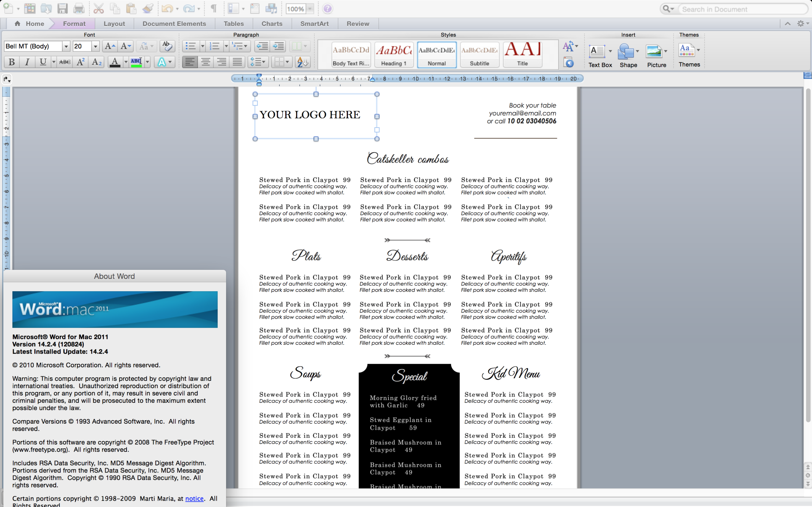Click the Save floppy disk icon
Image resolution: width=812 pixels, height=507 pixels.
tap(62, 9)
